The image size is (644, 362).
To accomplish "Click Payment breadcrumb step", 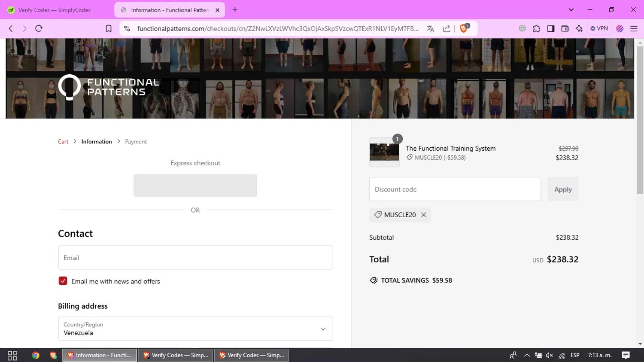I will (136, 142).
